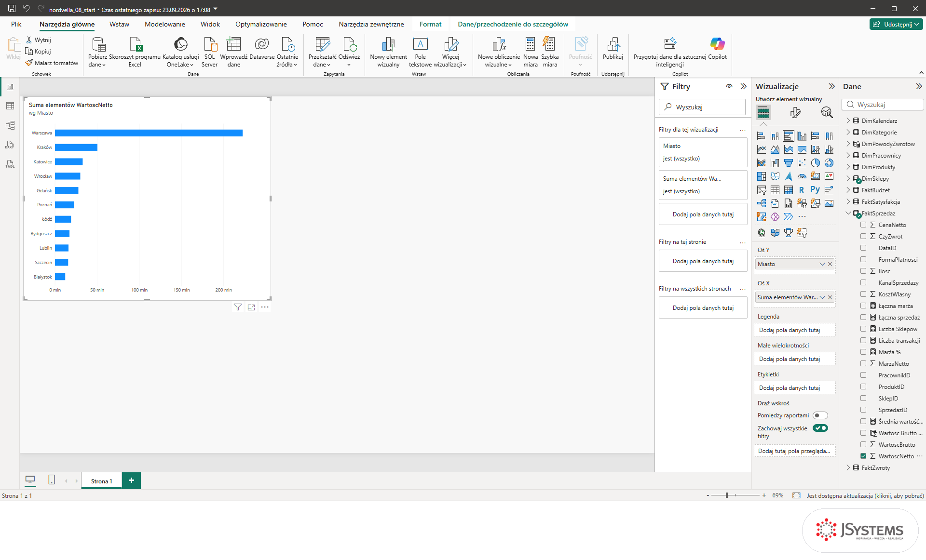Add a new page with plus button
The width and height of the screenshot is (926, 560).
131,480
